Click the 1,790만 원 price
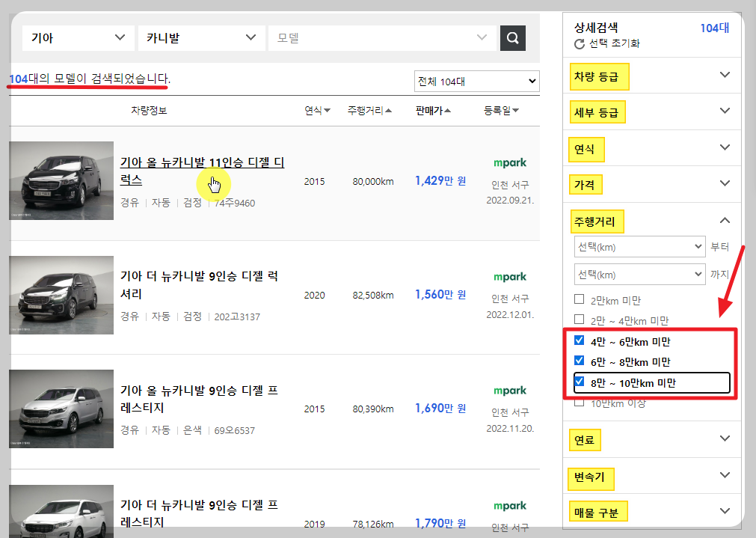Viewport: 756px width, 538px height. [x=440, y=523]
